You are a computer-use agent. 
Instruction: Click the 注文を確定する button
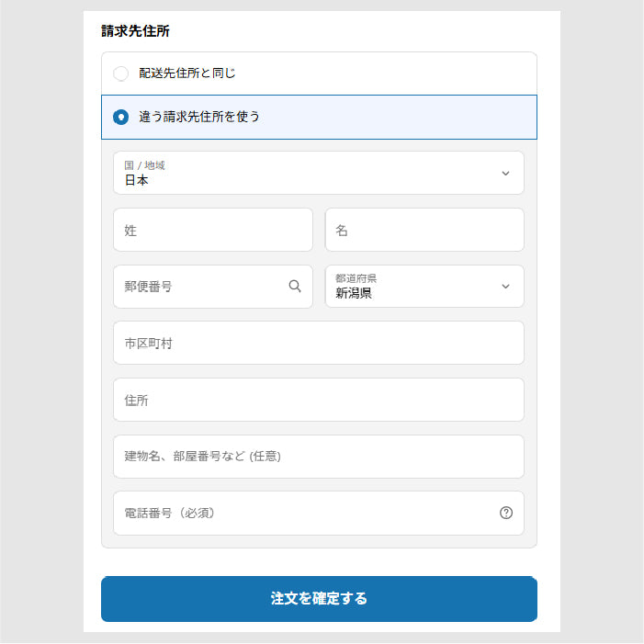point(319,598)
